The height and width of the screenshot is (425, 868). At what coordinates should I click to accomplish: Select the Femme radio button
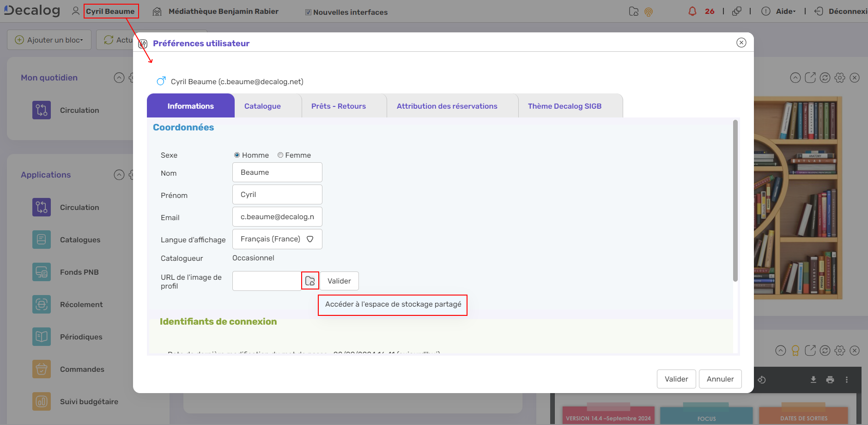click(x=280, y=155)
